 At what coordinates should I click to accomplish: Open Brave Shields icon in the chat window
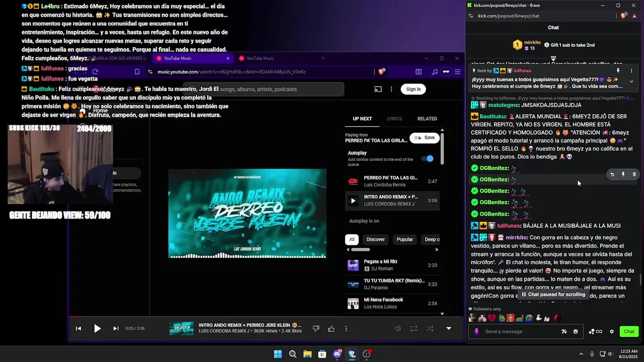point(624,16)
